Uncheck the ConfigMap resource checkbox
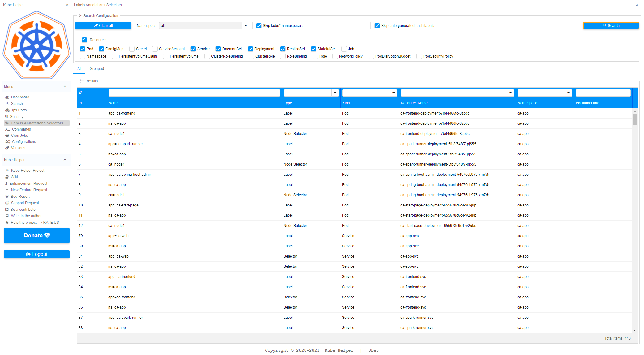Screen dimensions: 644x355 101,49
